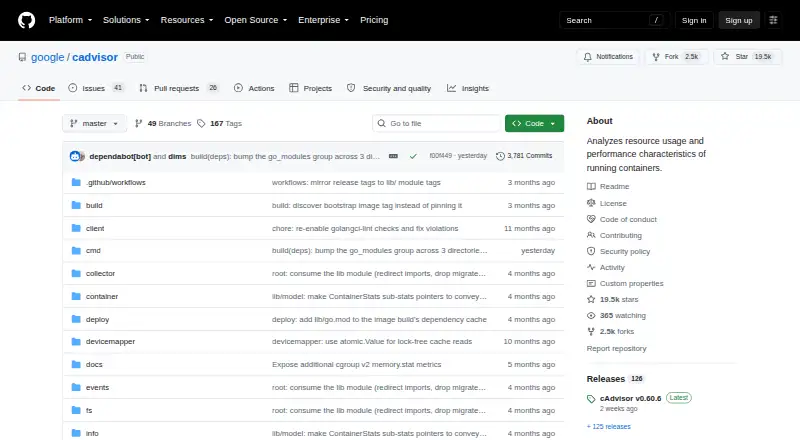Open commit history clock icon
Screen dimensions: 800x440
point(500,156)
